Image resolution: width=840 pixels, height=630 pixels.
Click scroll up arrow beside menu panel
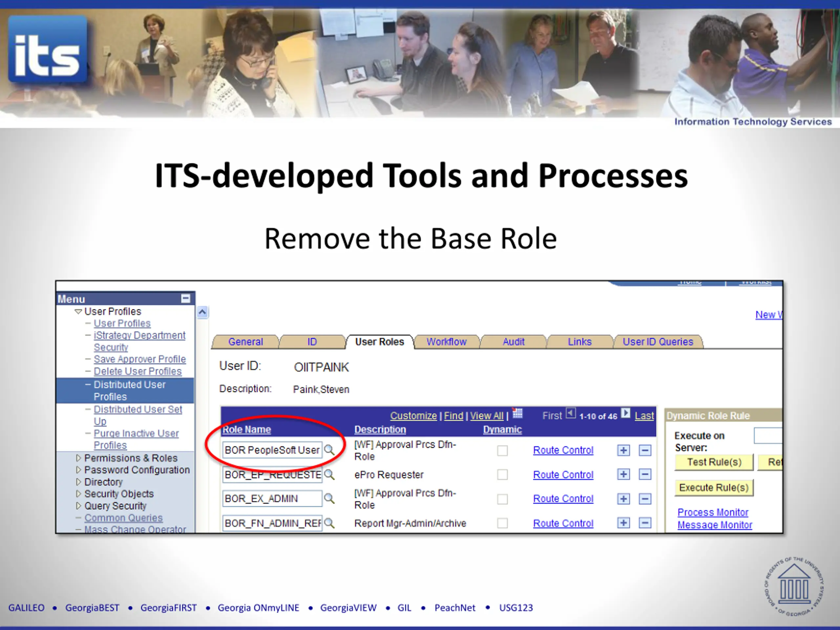(202, 312)
